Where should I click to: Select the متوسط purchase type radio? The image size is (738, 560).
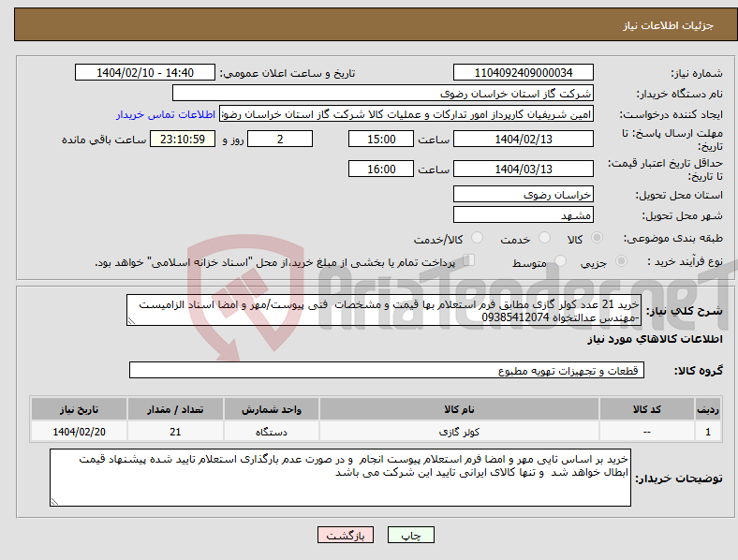[x=560, y=261]
